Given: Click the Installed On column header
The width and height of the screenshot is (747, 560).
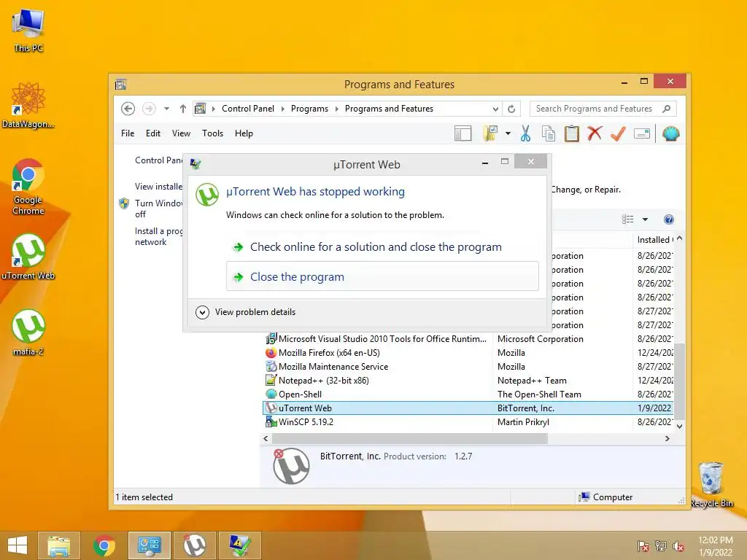Looking at the screenshot, I should (x=654, y=240).
